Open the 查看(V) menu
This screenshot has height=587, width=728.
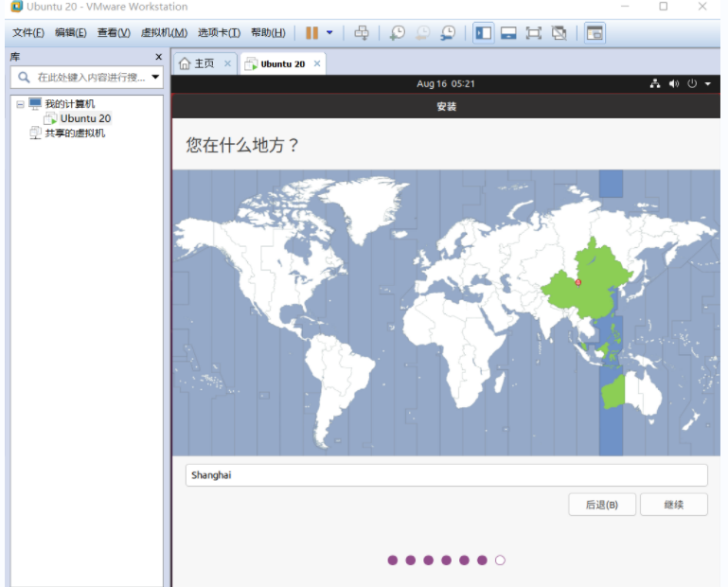pos(114,32)
